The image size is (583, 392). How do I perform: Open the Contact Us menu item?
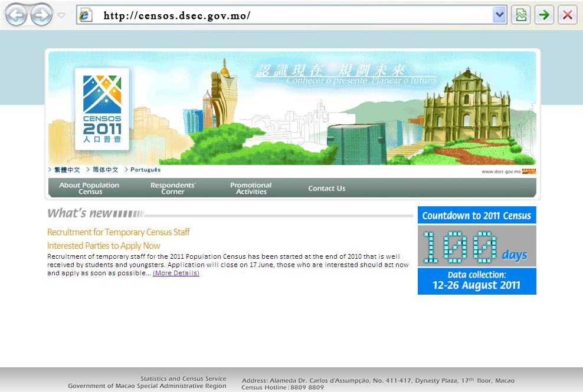point(326,189)
